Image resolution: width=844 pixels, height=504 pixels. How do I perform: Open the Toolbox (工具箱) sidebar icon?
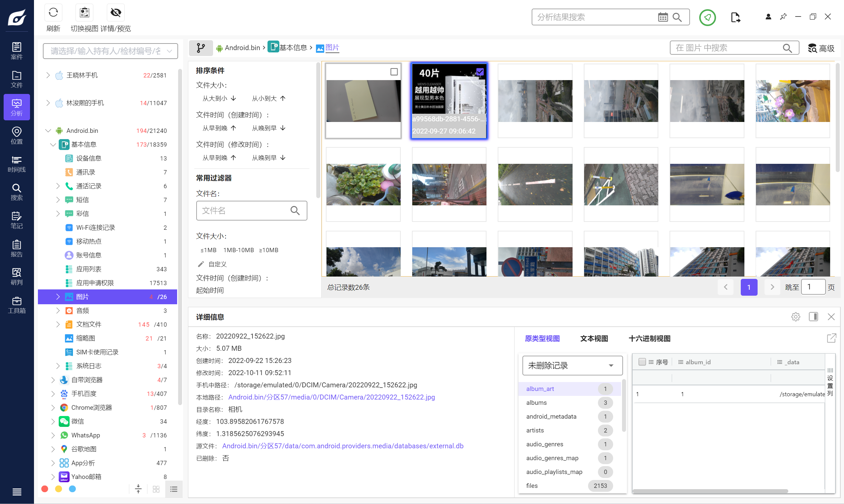tap(16, 305)
